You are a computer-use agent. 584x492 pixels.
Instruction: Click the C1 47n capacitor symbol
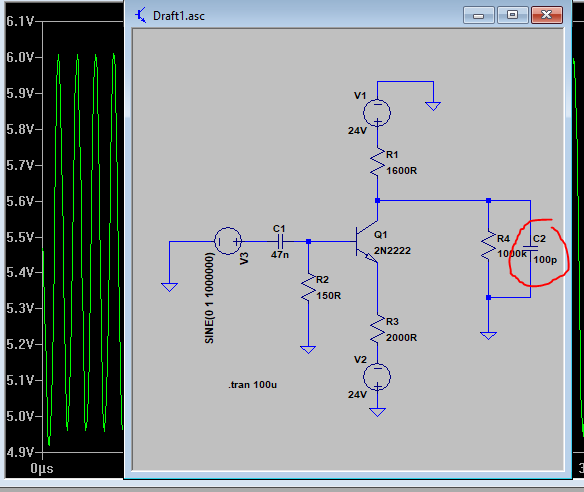(x=280, y=242)
